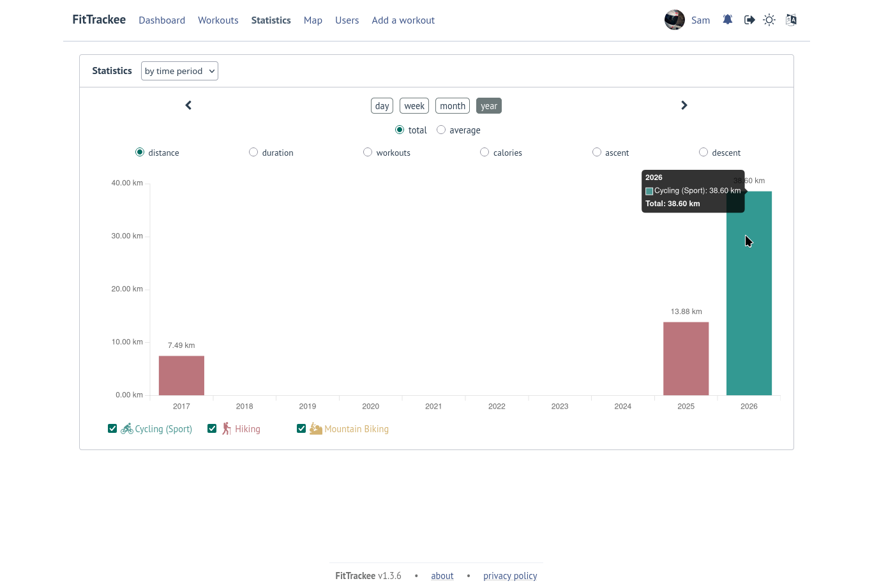Image resolution: width=872 pixels, height=588 pixels.
Task: Click the 2017 Hiking bar
Action: pyautogui.click(x=181, y=375)
